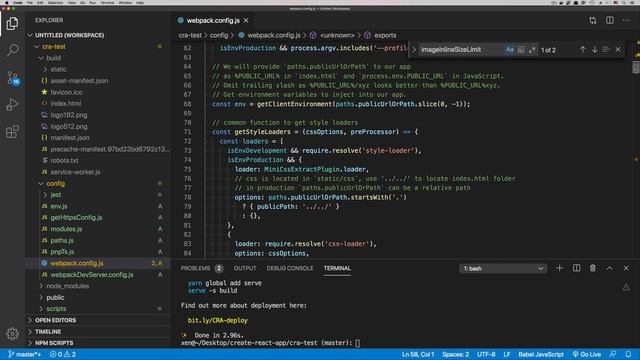Open env.js in config folder
Screen dimensions: 640x360
(59, 207)
